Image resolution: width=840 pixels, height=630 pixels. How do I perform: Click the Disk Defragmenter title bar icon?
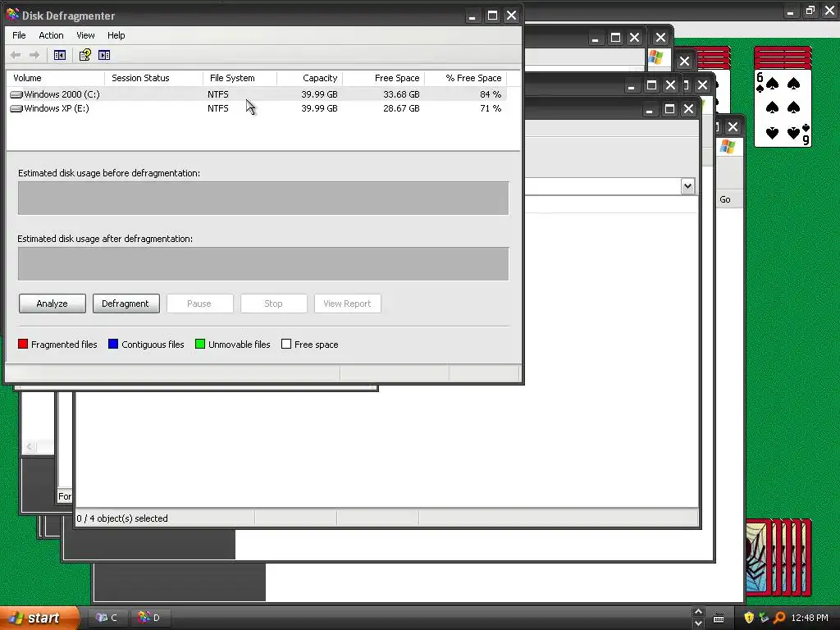[12, 15]
